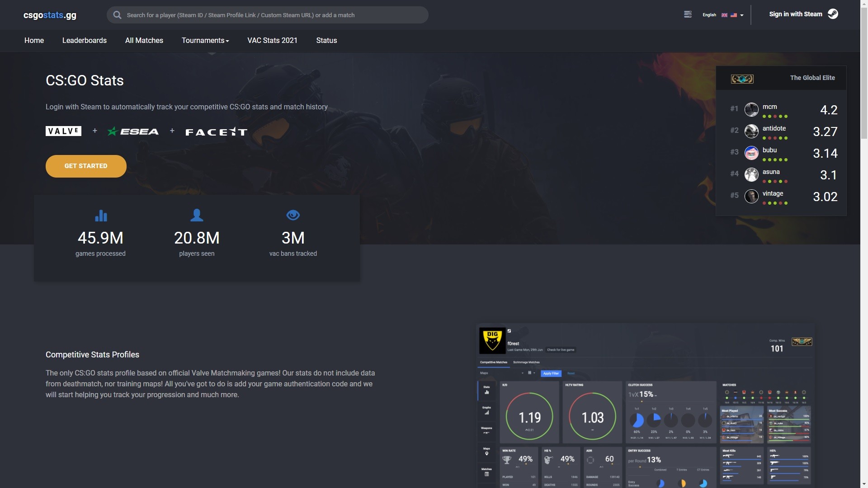This screenshot has width=868, height=488.
Task: Click the Steam logo next to Sign in
Action: pyautogui.click(x=833, y=14)
